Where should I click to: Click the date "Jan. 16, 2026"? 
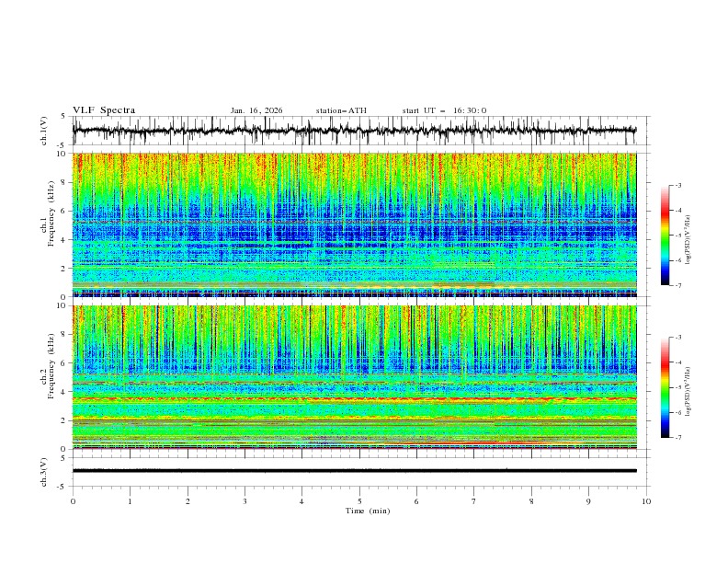256,110
